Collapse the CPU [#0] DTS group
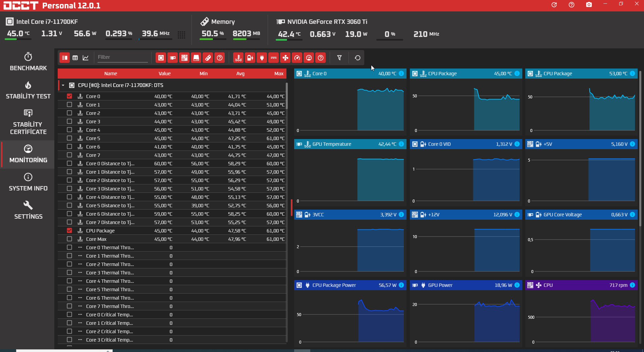 point(63,85)
